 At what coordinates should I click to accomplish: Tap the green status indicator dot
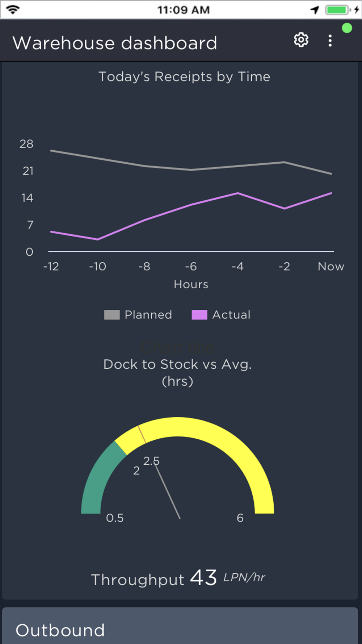[x=347, y=28]
